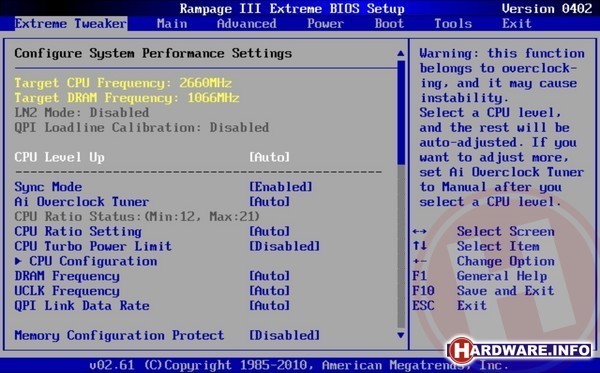
Task: Select QPI Link Data Rate setting
Action: coord(82,306)
